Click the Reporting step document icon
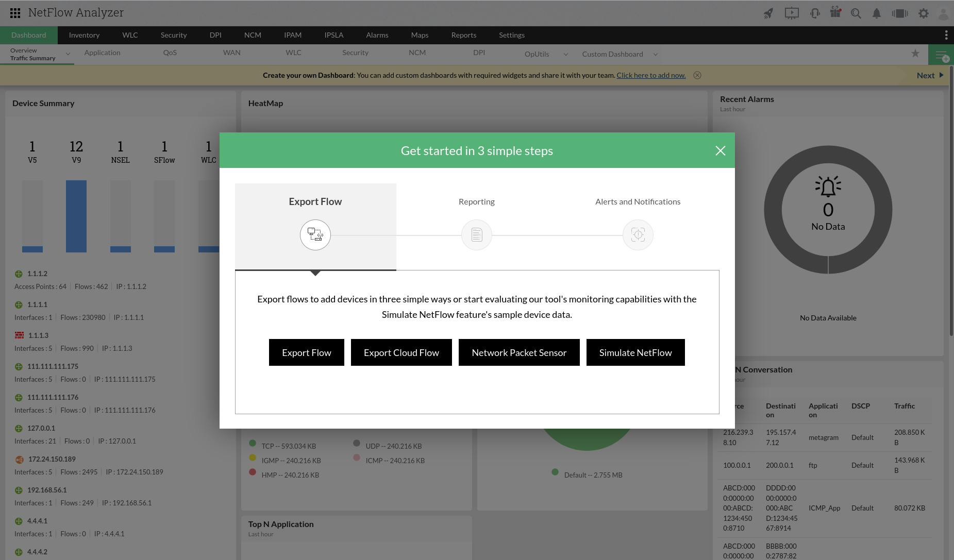 [477, 235]
